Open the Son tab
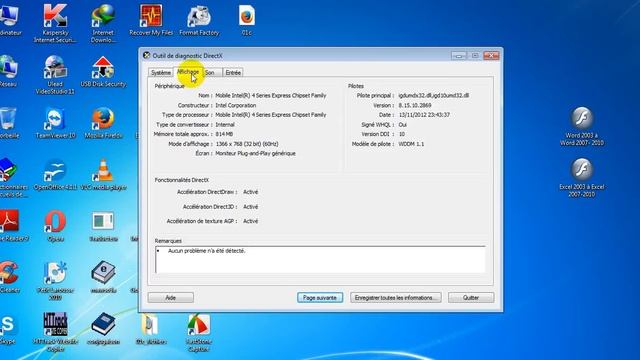 [210, 73]
